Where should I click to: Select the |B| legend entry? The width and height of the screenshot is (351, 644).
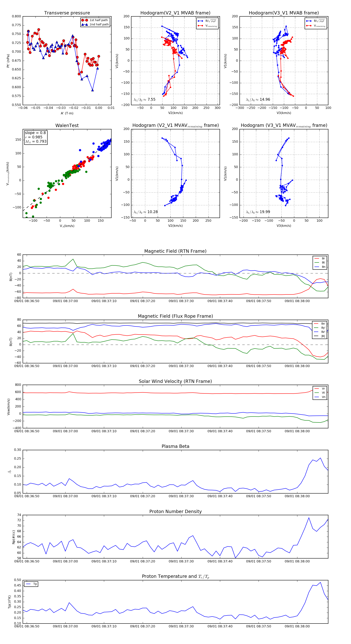(x=320, y=336)
